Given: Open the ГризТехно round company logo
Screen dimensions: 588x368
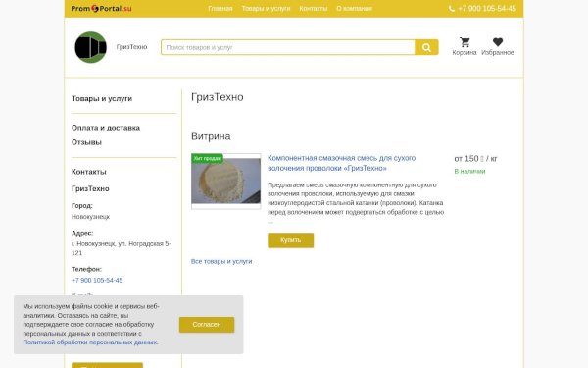Looking at the screenshot, I should (x=91, y=47).
